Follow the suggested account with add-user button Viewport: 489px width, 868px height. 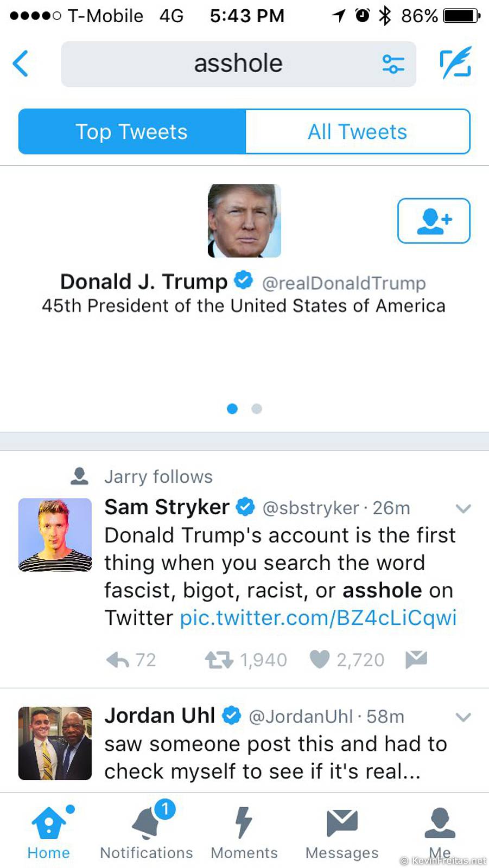coord(434,221)
